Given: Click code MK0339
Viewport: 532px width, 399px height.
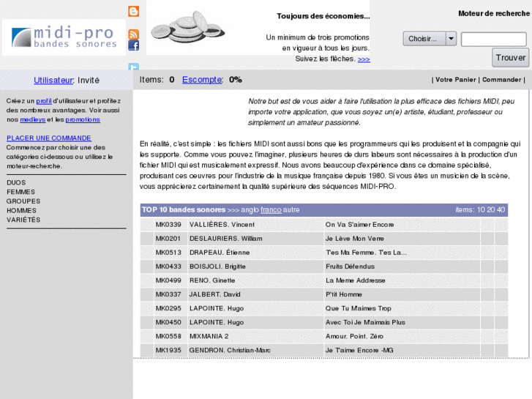Looking at the screenshot, I should coord(168,225).
